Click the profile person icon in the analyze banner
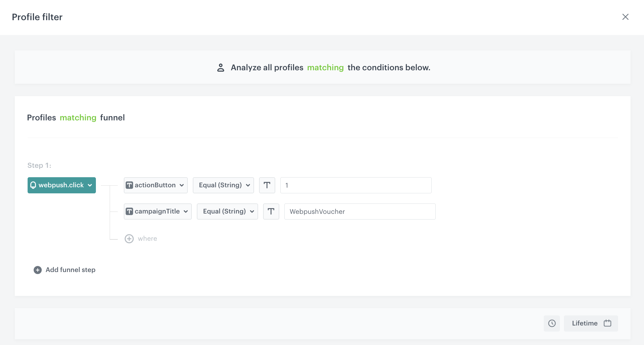 pyautogui.click(x=221, y=67)
